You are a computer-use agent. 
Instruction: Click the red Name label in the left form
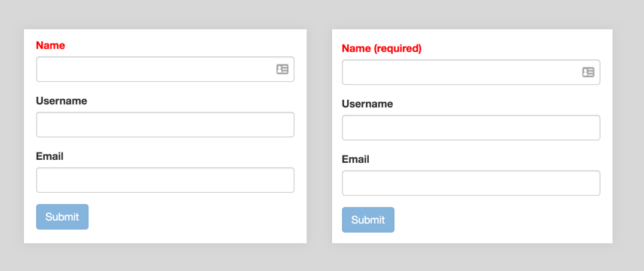(50, 45)
